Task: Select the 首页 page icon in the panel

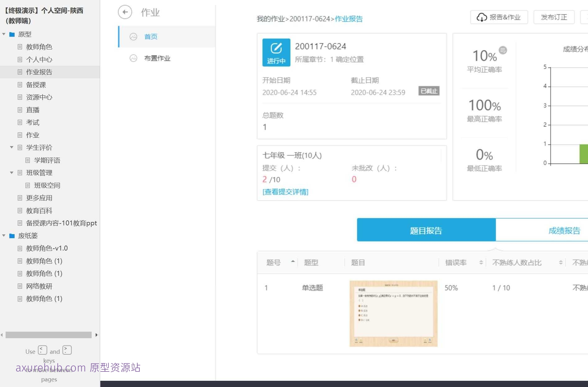Action: coord(133,37)
